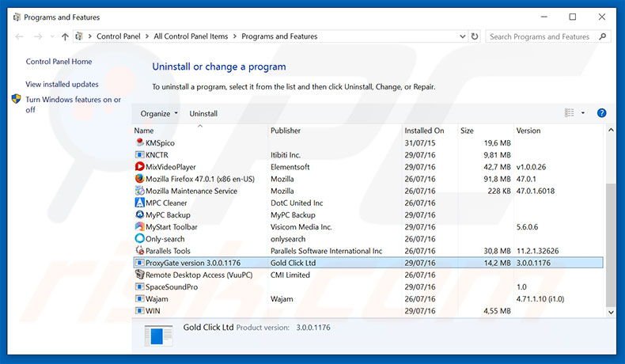625x364 pixels.
Task: Click the KMSpico program icon
Action: tap(139, 142)
